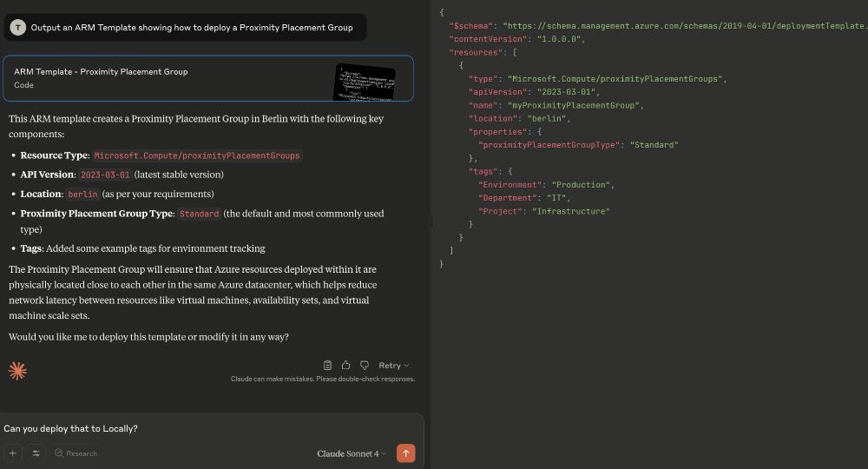Click the inline code 'Standard' in chat

click(200, 214)
